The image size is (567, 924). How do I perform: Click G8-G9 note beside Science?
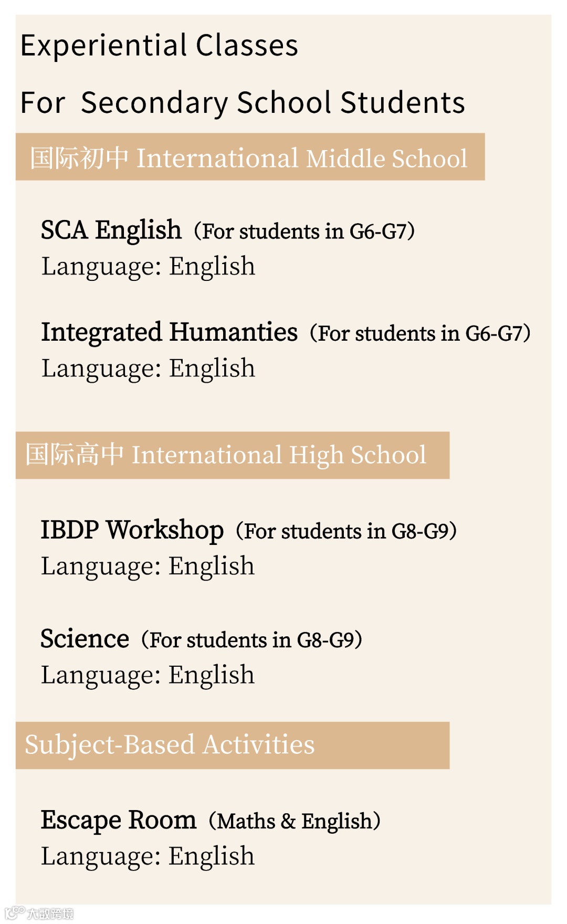pyautogui.click(x=252, y=640)
